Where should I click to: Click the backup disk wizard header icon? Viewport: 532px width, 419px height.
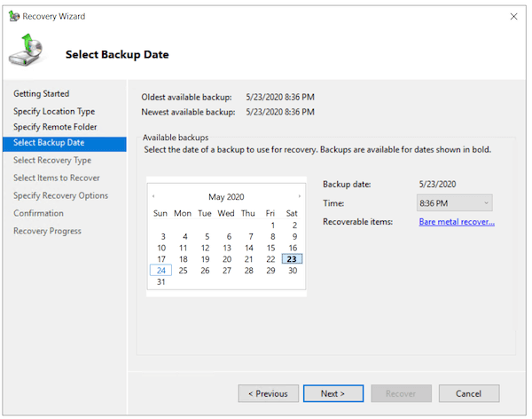point(26,53)
